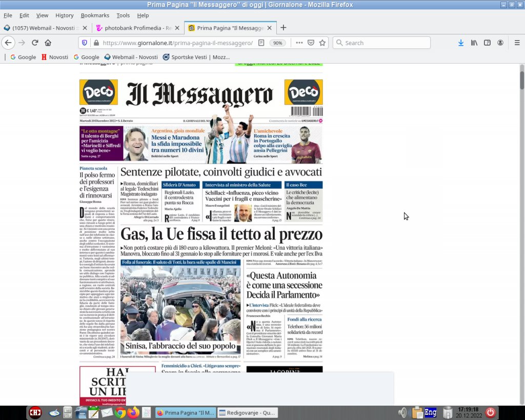
Task: Go to the Firefox home page
Action: [48, 43]
